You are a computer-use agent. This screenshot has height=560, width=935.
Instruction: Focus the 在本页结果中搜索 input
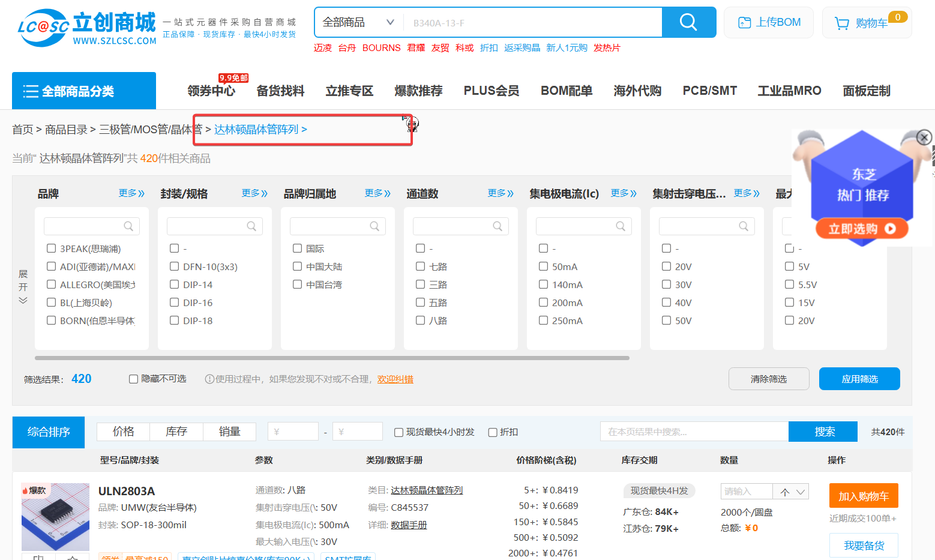[x=694, y=432]
